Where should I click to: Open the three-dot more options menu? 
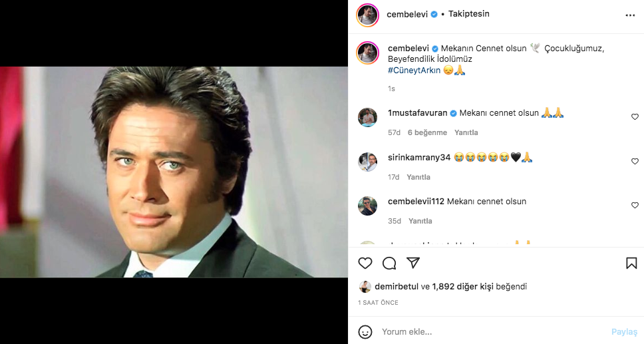(x=630, y=15)
